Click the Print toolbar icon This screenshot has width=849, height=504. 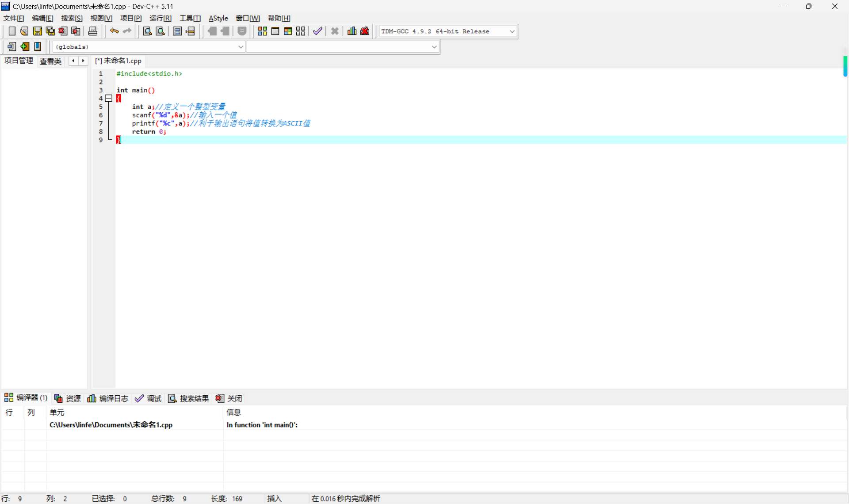click(x=93, y=31)
